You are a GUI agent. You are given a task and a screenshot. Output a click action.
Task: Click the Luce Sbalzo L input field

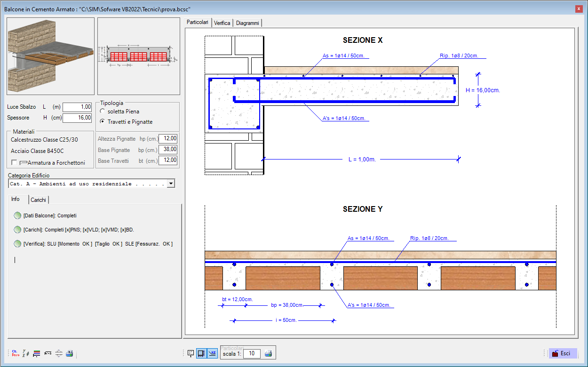tap(78, 107)
